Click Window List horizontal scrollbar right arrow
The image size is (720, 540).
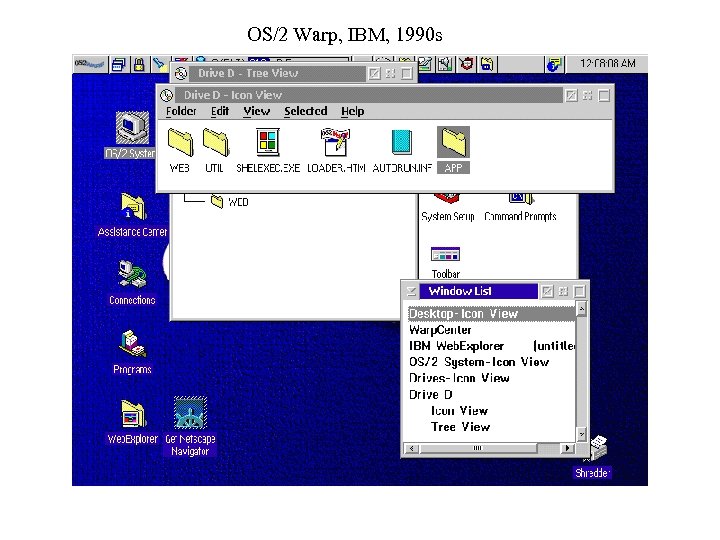pos(568,448)
